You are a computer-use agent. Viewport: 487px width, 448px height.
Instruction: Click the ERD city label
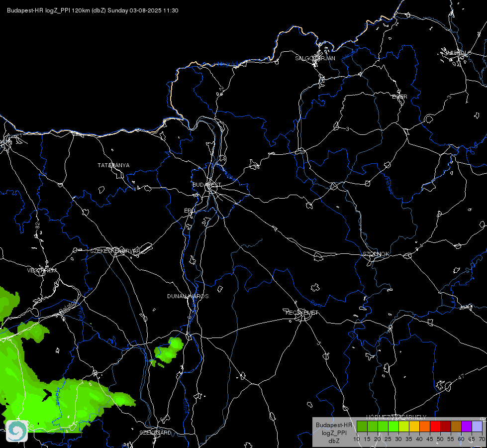(x=190, y=211)
